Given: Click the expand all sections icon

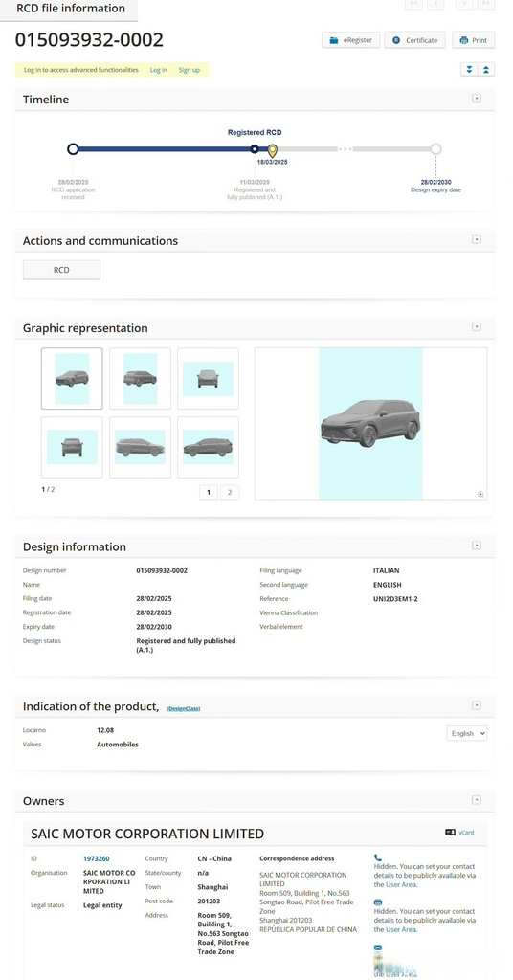Looking at the screenshot, I should tap(469, 69).
